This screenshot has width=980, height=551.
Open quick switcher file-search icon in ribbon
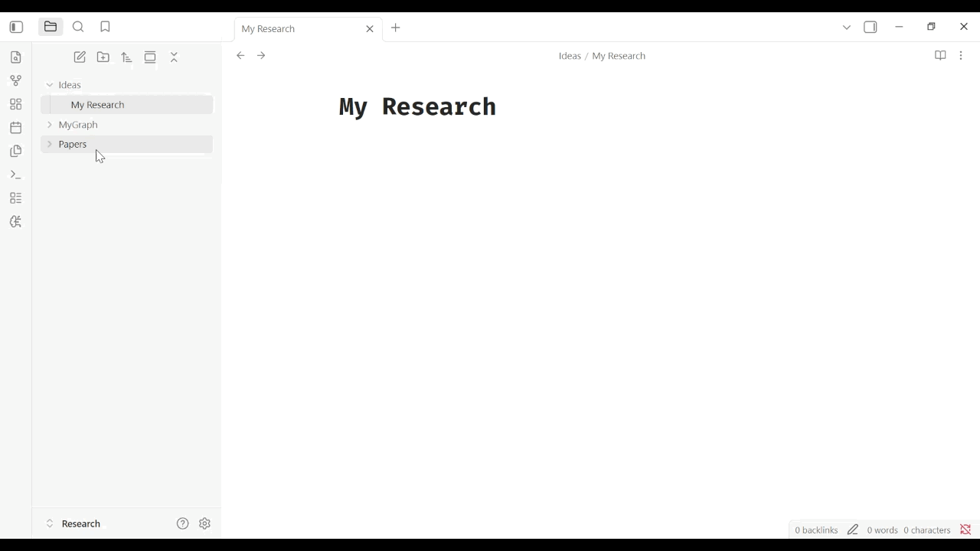(x=16, y=57)
